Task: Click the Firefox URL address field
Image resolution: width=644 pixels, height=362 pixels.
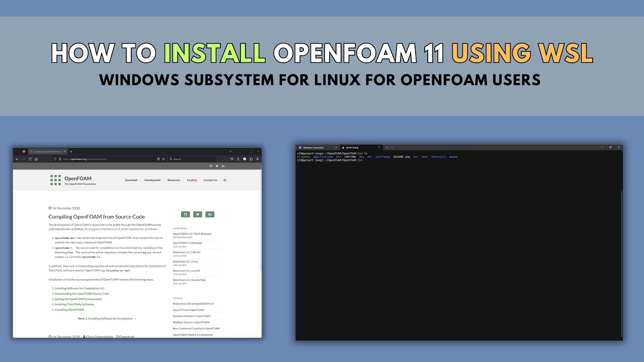Action: 108,159
